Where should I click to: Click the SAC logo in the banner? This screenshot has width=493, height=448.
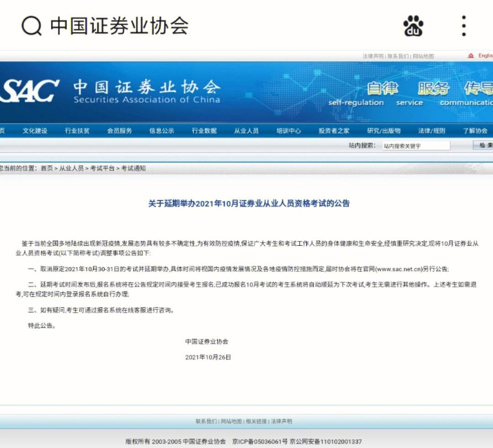tap(29, 91)
